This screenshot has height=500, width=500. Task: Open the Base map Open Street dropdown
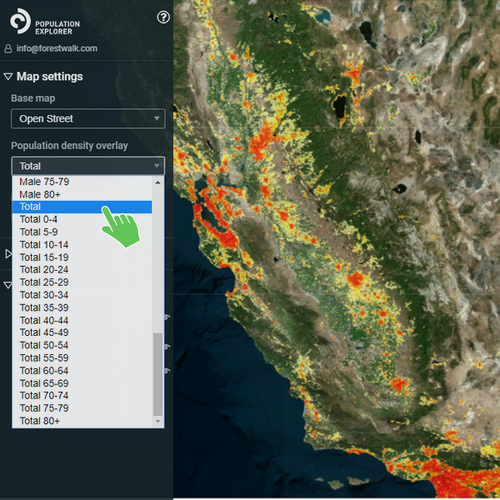point(88,119)
